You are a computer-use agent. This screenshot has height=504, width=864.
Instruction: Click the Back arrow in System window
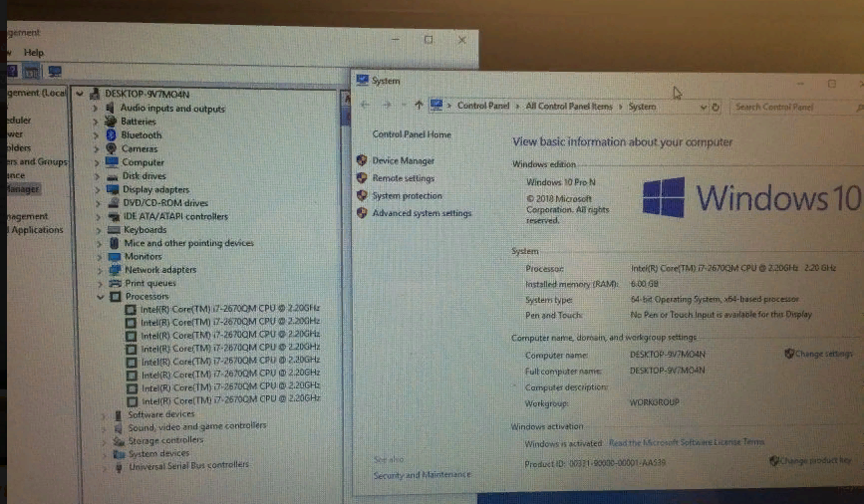tap(365, 105)
